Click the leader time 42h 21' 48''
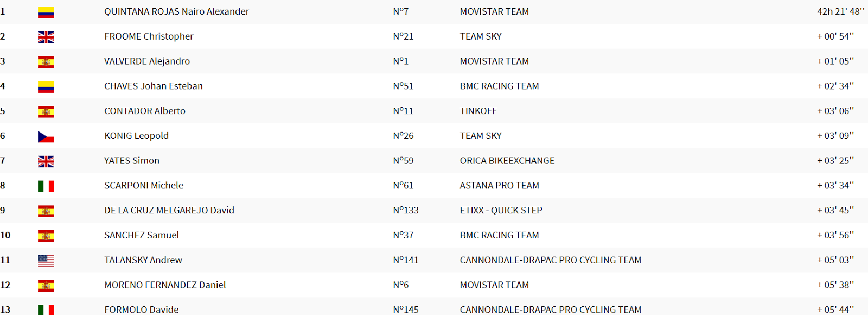This screenshot has width=868, height=315. click(841, 11)
